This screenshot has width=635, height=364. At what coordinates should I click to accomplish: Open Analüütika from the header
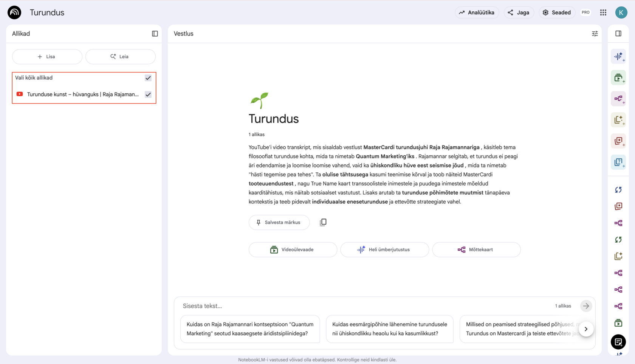[x=477, y=12]
